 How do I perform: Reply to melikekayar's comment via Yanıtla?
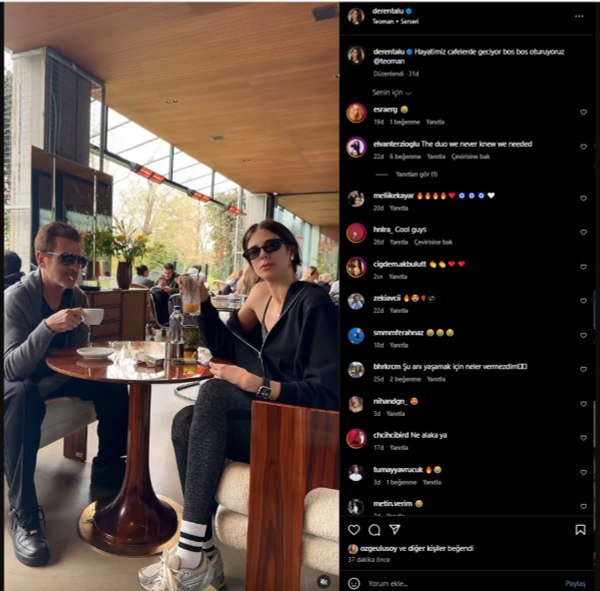pyautogui.click(x=399, y=208)
